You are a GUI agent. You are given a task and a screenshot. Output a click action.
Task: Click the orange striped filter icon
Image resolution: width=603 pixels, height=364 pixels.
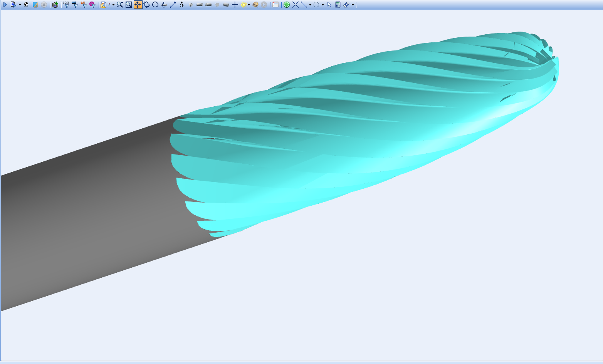(x=84, y=5)
